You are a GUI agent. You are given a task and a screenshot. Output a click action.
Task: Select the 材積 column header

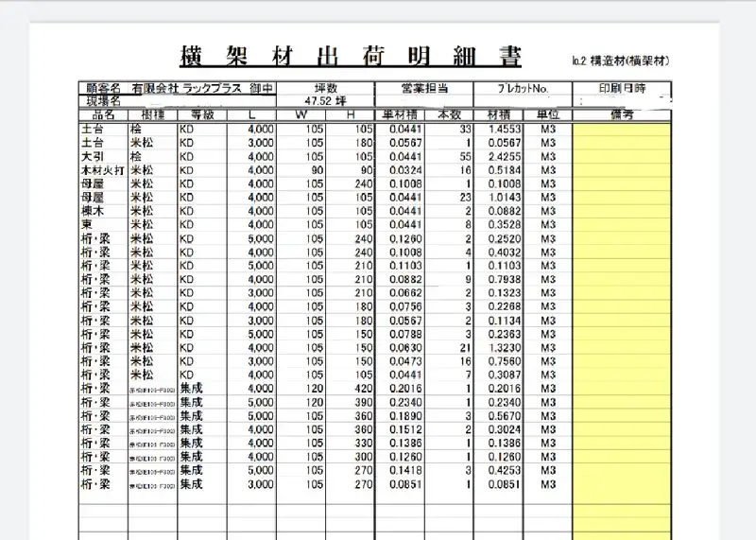point(499,114)
